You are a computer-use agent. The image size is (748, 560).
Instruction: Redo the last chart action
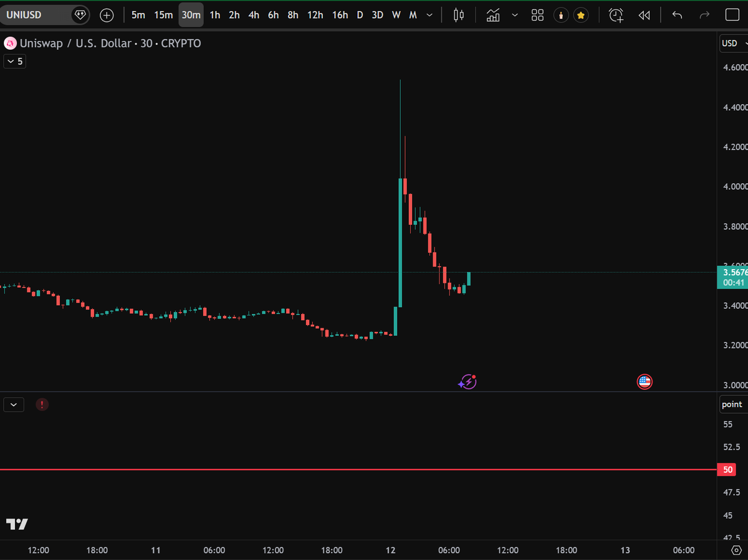(x=705, y=15)
